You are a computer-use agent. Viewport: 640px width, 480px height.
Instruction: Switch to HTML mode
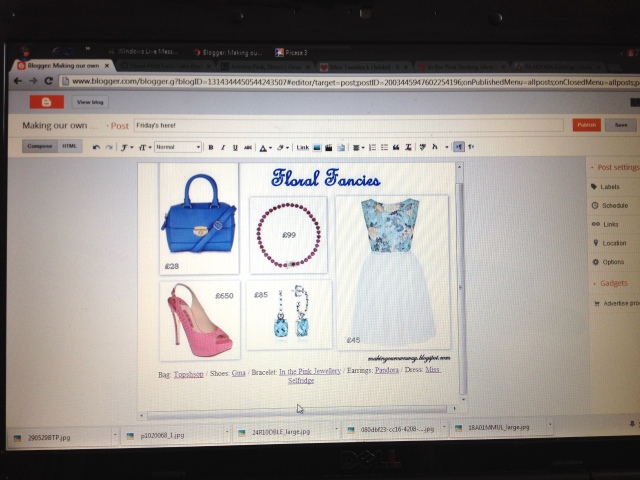[69, 146]
